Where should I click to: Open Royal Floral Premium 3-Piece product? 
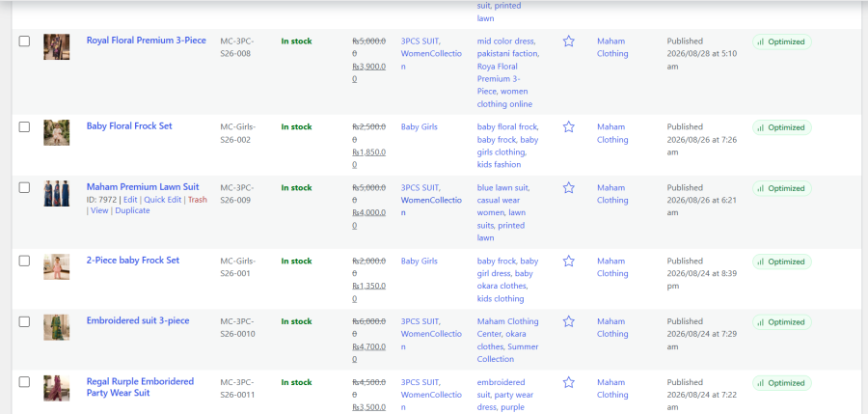(147, 41)
